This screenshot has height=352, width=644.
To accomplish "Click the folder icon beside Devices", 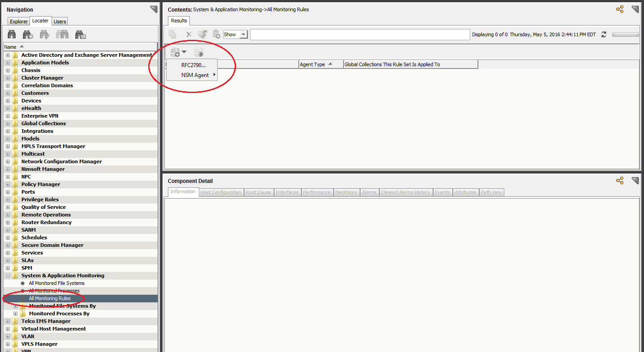I will tap(15, 101).
